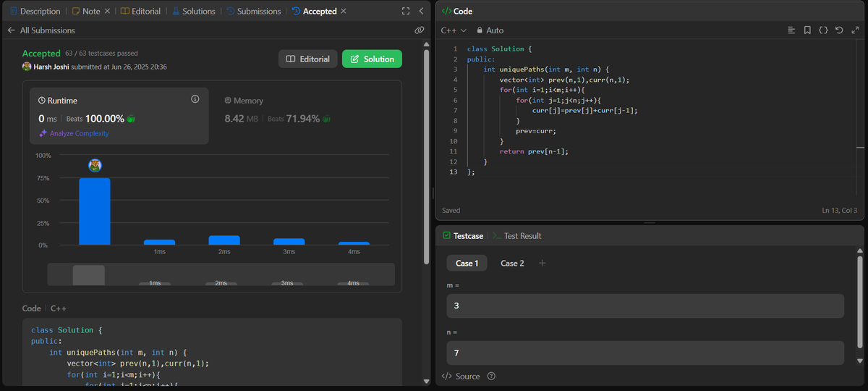Click the help icon next to Source
The image size is (868, 391).
pyautogui.click(x=491, y=376)
